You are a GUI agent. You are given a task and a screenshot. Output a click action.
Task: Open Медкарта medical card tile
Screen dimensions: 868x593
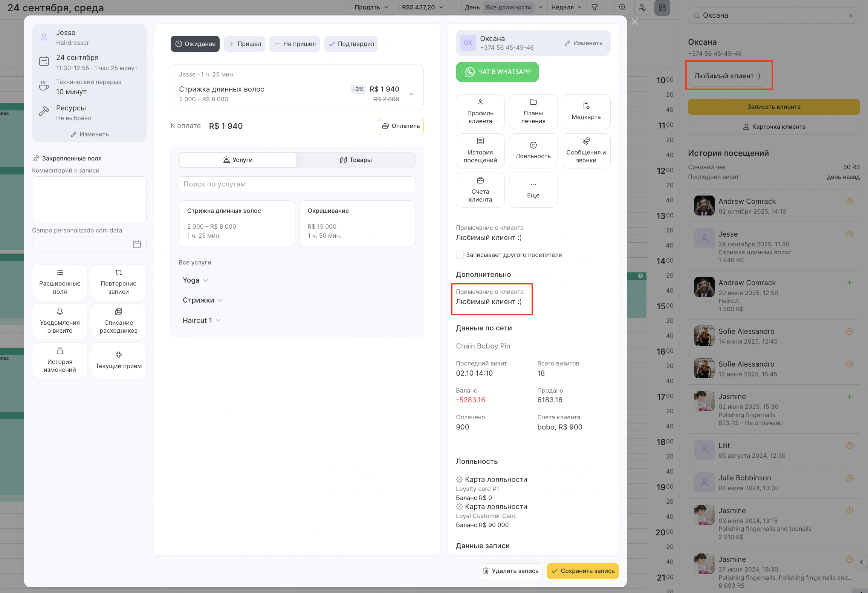click(x=586, y=112)
